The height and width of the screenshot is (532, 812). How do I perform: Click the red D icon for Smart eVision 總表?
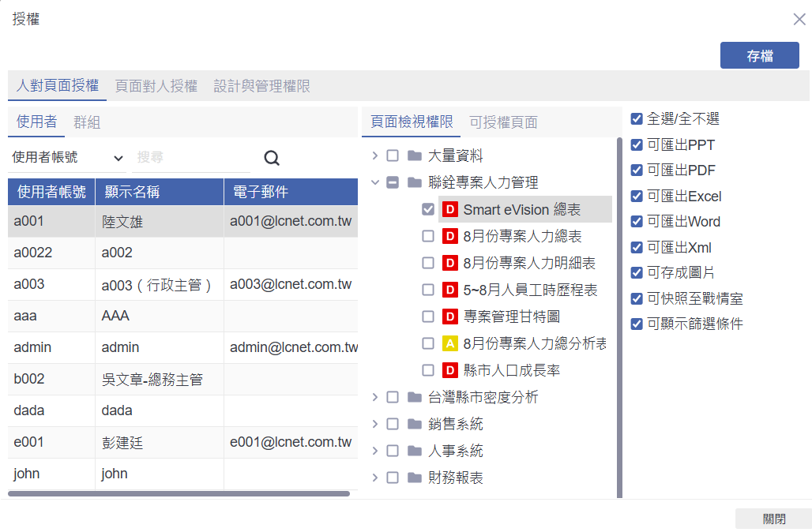450,209
